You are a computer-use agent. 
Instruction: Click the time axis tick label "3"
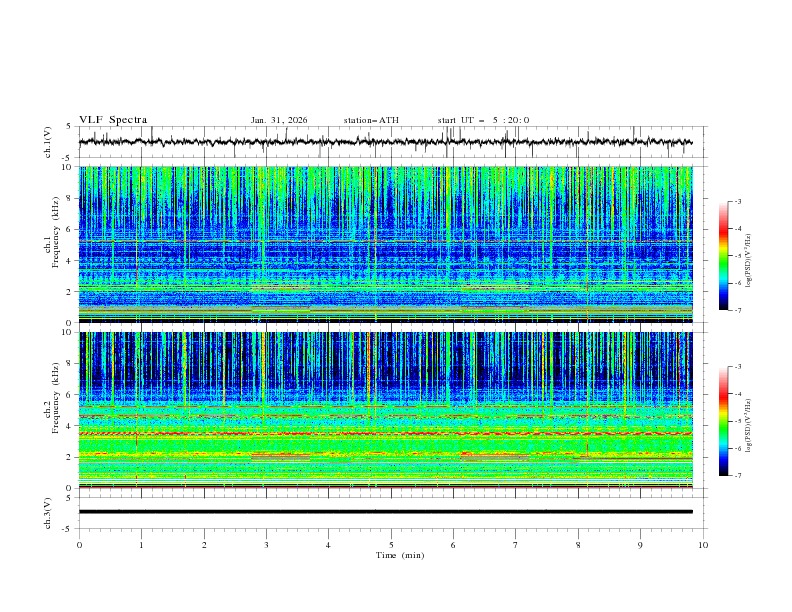click(266, 545)
